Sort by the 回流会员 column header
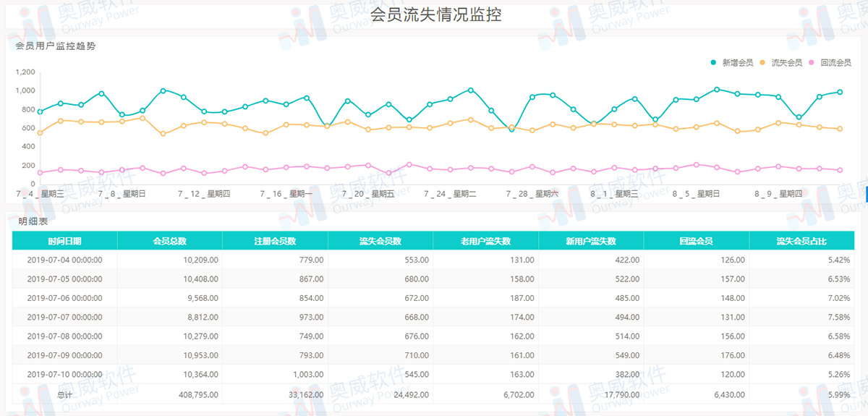868x416 pixels. 697,241
